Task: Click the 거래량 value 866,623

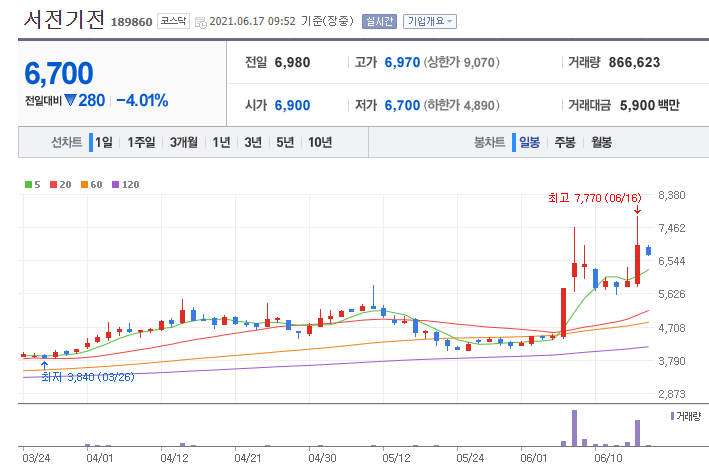Action: pyautogui.click(x=634, y=62)
